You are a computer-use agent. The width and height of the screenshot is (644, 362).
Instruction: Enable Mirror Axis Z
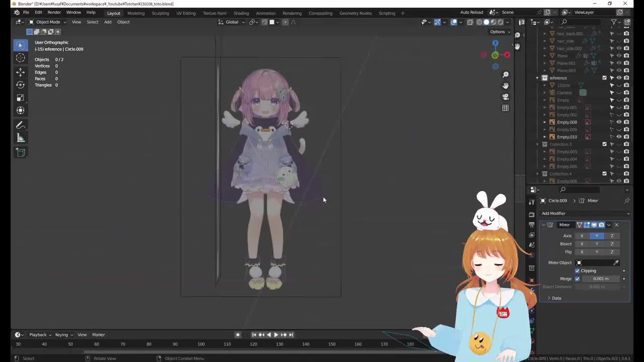click(x=612, y=236)
